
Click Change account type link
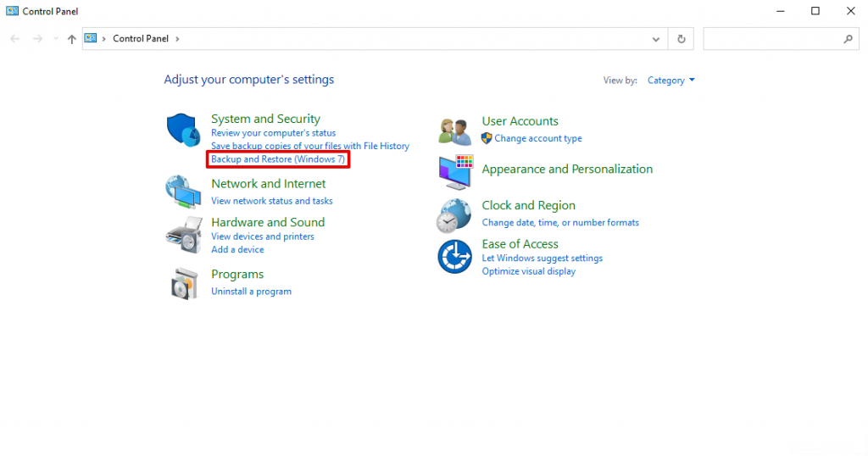coord(538,139)
